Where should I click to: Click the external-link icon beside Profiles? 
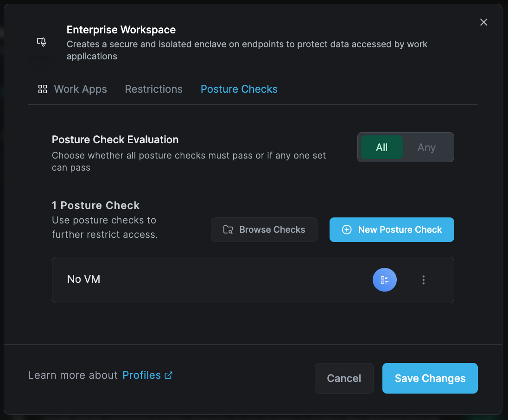pos(169,375)
